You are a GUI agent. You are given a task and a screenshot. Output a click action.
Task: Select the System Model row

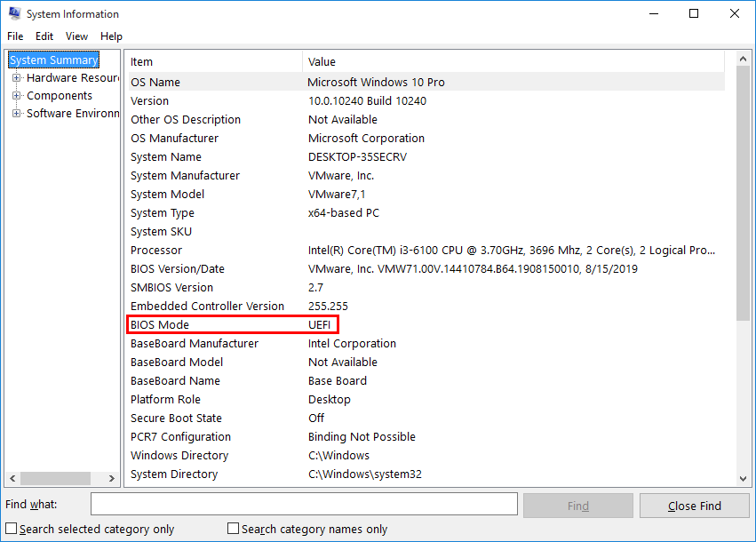(426, 195)
